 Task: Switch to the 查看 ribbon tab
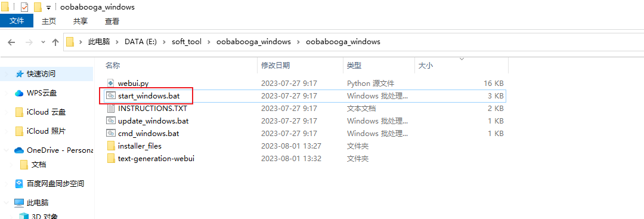[x=112, y=21]
